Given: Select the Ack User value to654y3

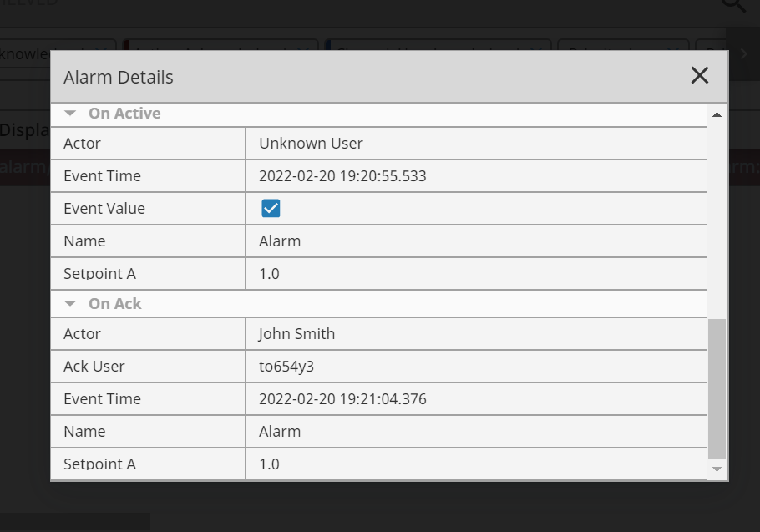Looking at the screenshot, I should [286, 367].
